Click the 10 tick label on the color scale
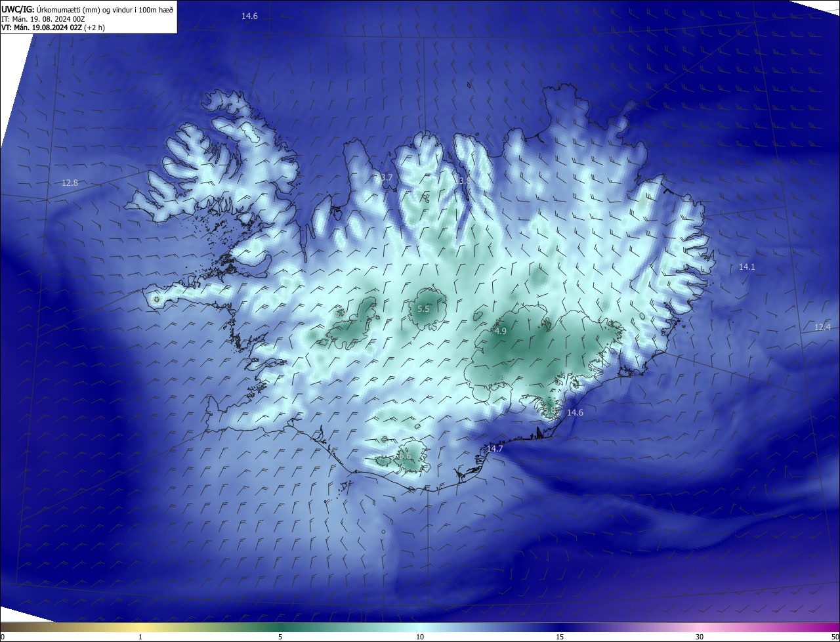 point(420,637)
